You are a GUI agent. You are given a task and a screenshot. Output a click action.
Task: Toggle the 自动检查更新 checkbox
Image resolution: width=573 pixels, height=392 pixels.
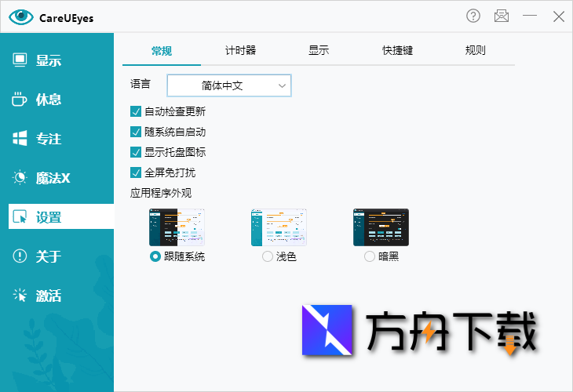coord(136,111)
